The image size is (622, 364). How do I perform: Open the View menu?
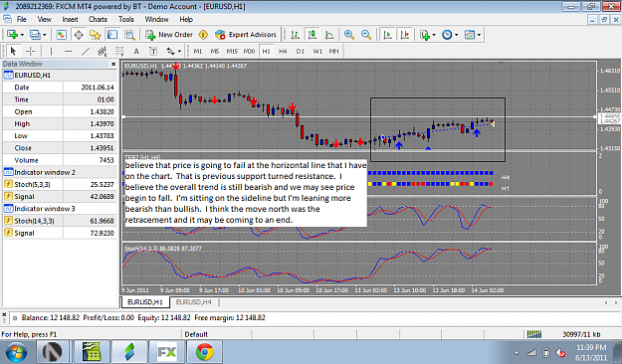pos(45,19)
